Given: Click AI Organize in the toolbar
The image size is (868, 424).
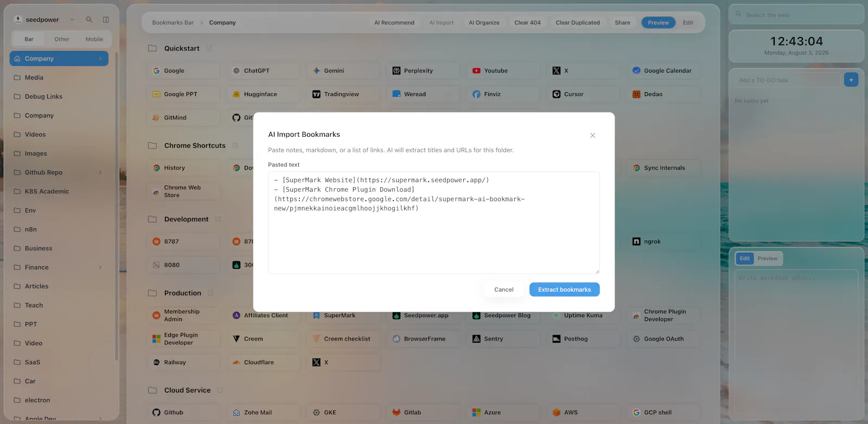Looking at the screenshot, I should [484, 23].
